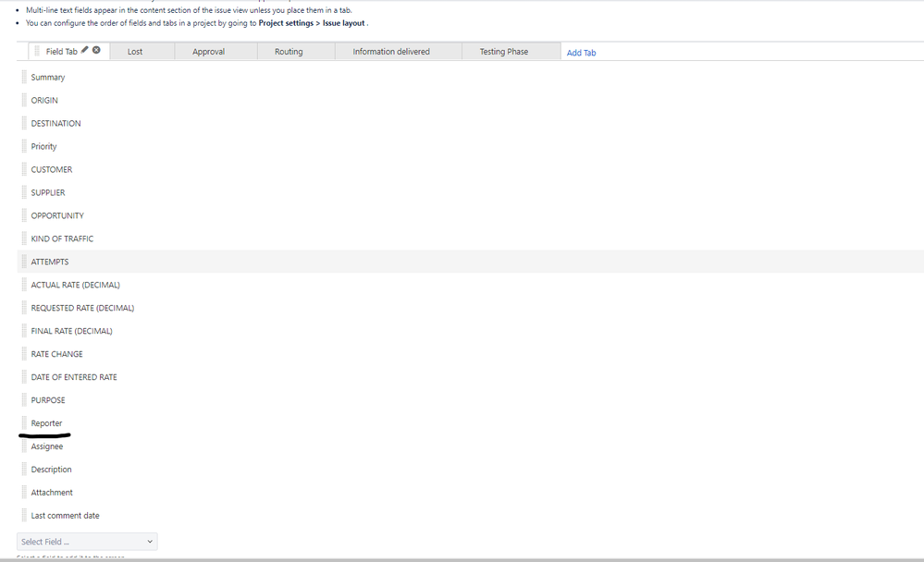Select the Priority field row
This screenshot has height=562, width=924.
coord(470,146)
